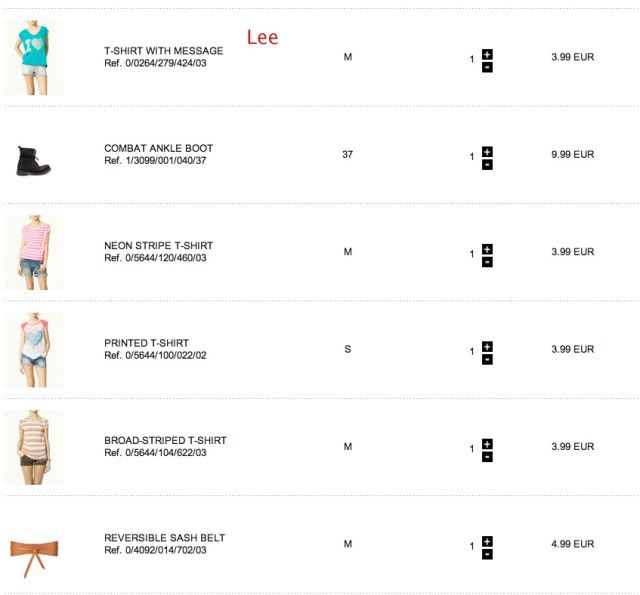The height and width of the screenshot is (595, 640).
Task: Reduce Neon Stripe T-shirt quantity
Action: [487, 262]
